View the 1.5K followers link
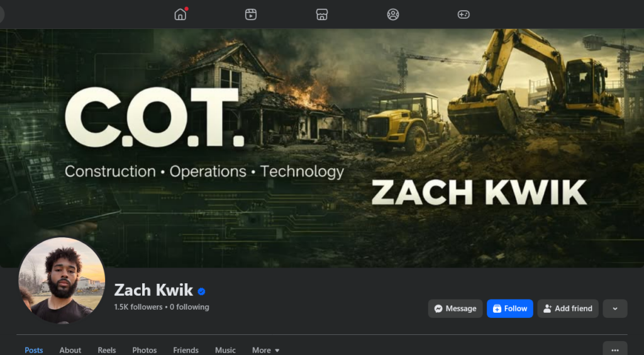 138,307
